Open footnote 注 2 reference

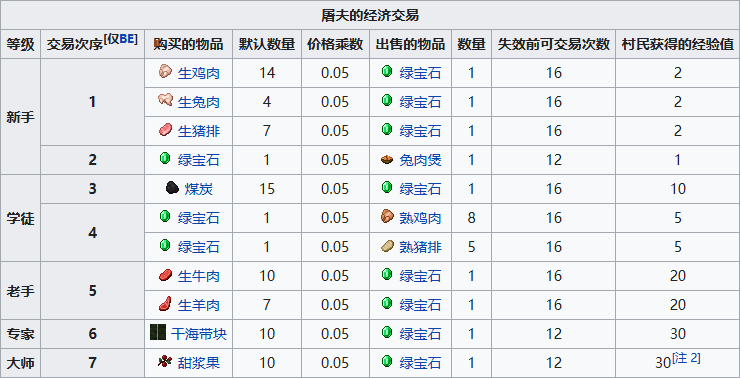point(686,358)
